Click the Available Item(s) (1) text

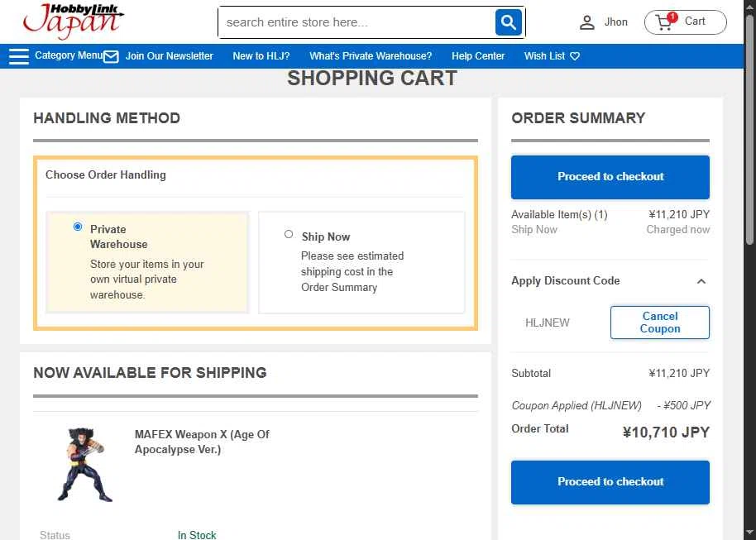coord(559,214)
